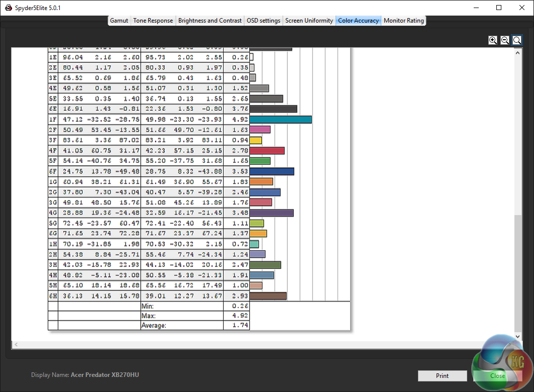Click the value 83.61 in row 3F

pyautogui.click(x=73, y=140)
